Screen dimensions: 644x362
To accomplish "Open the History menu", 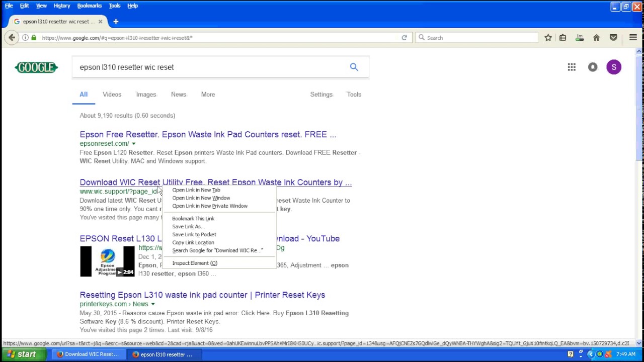I will tap(62, 6).
